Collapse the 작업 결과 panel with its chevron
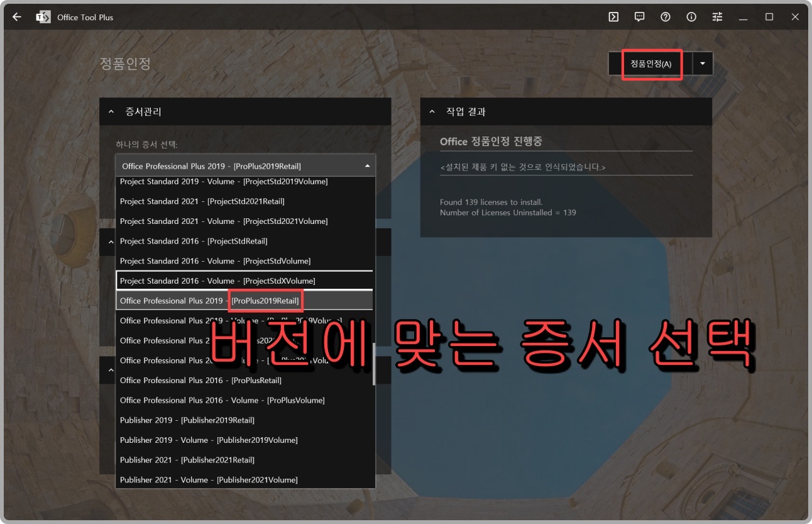The width and height of the screenshot is (812, 524). [431, 111]
